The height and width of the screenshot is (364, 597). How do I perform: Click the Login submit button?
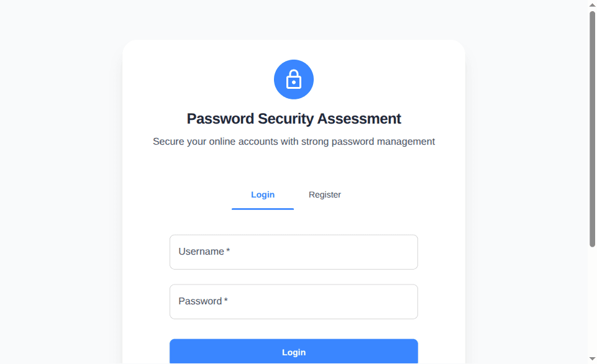click(x=293, y=352)
